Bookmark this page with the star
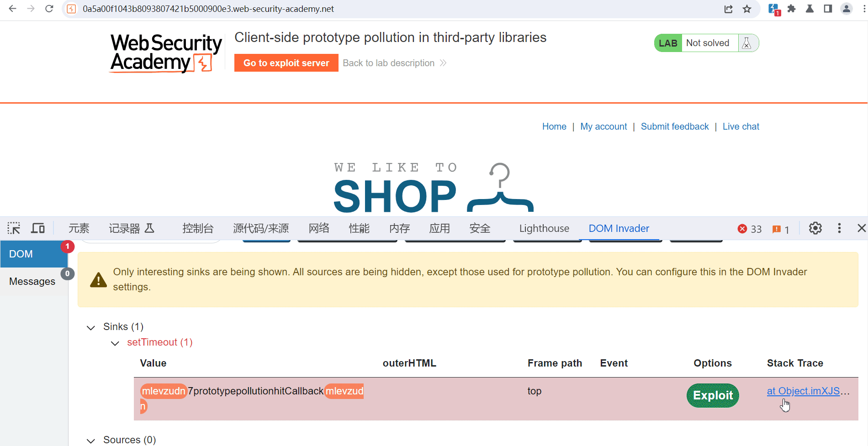This screenshot has width=868, height=446. 747,9
